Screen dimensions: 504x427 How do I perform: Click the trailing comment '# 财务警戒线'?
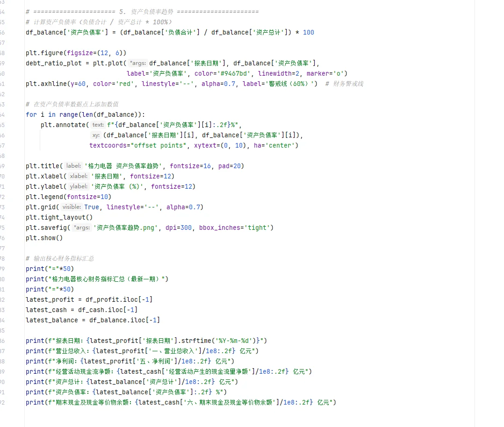[344, 84]
